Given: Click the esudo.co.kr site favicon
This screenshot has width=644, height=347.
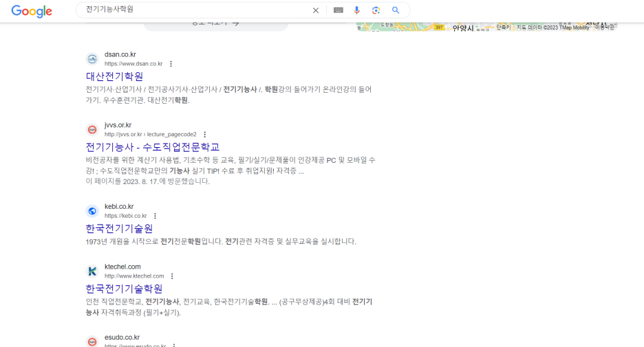Looking at the screenshot, I should (x=92, y=342).
